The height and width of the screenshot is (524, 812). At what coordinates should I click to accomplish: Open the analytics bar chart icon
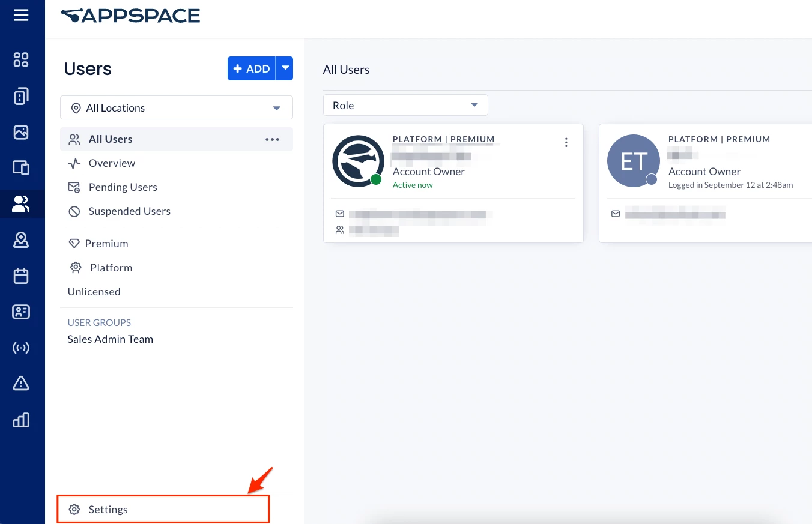pyautogui.click(x=21, y=420)
